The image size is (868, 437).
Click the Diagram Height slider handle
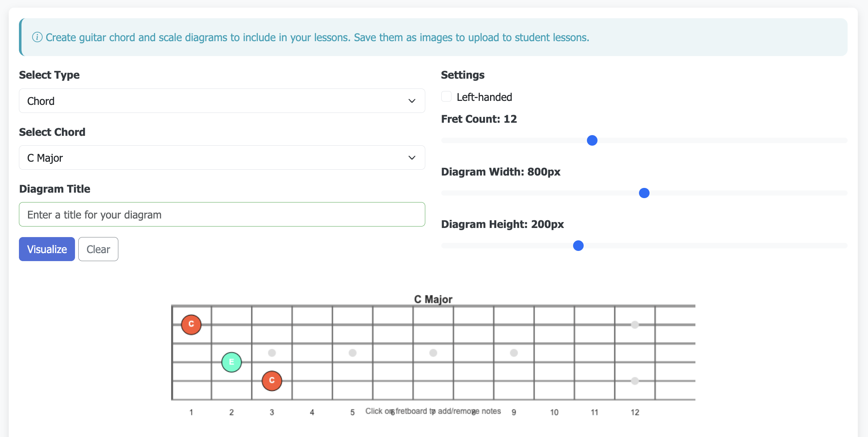[578, 246]
